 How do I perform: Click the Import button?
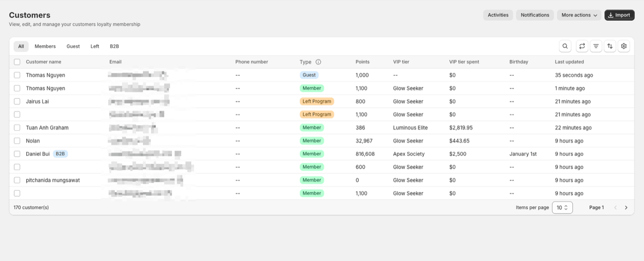click(x=619, y=15)
